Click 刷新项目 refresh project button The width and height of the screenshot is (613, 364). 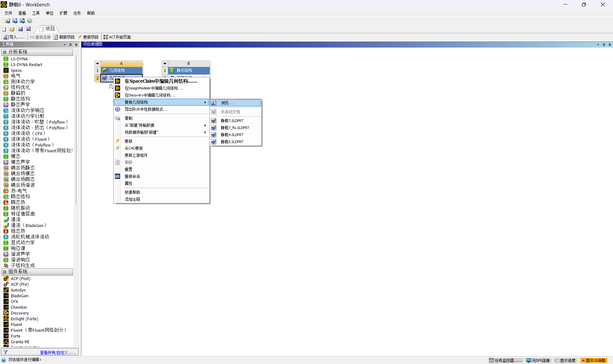click(x=64, y=37)
